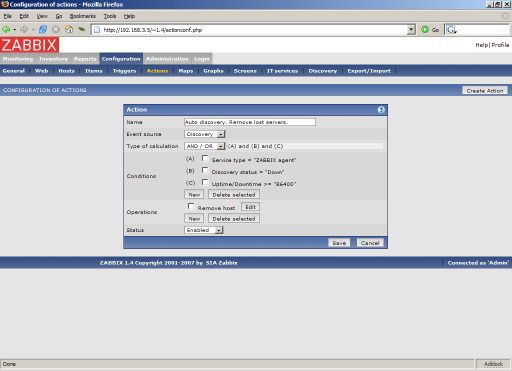Expand the address bar history dropdown
Screen dimensions: 512x371
[x=411, y=30]
